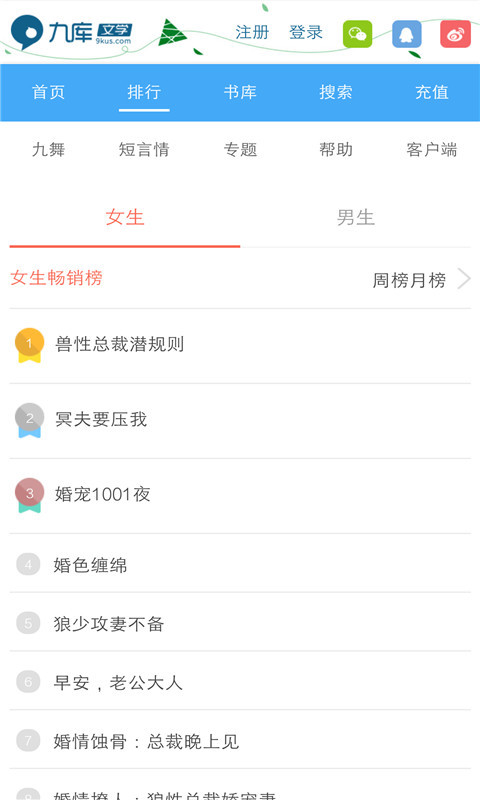The image size is (480, 800).
Task: Switch to the 男生 tab
Action: pyautogui.click(x=356, y=218)
